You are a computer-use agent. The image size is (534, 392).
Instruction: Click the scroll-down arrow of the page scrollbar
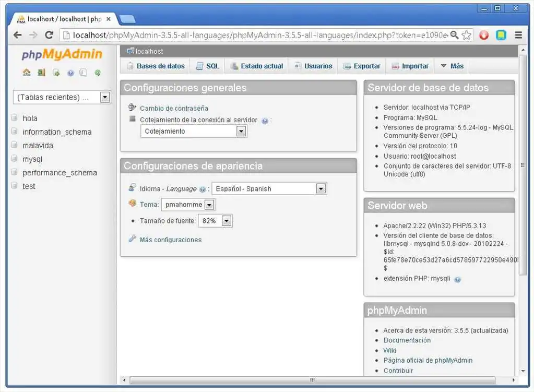pyautogui.click(x=523, y=371)
